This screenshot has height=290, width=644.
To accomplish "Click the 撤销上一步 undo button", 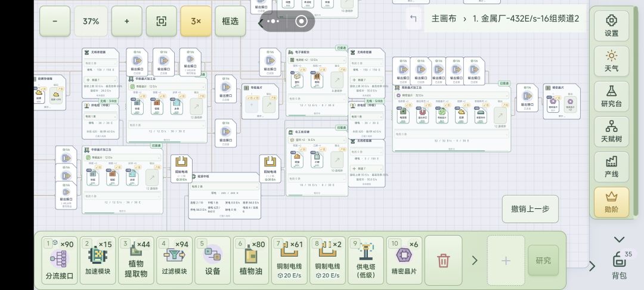I will pyautogui.click(x=530, y=209).
